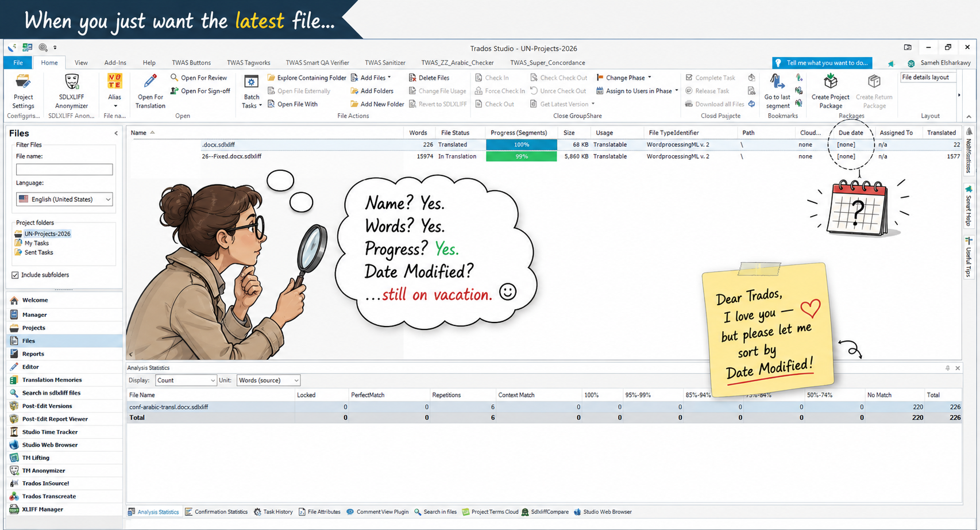
Task: Open the SdlxliffCompare bottom tab
Action: [545, 512]
